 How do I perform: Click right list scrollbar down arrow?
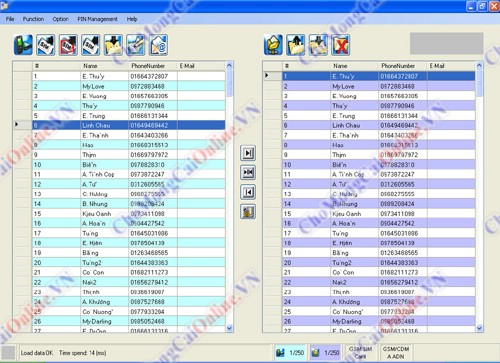pos(479,328)
